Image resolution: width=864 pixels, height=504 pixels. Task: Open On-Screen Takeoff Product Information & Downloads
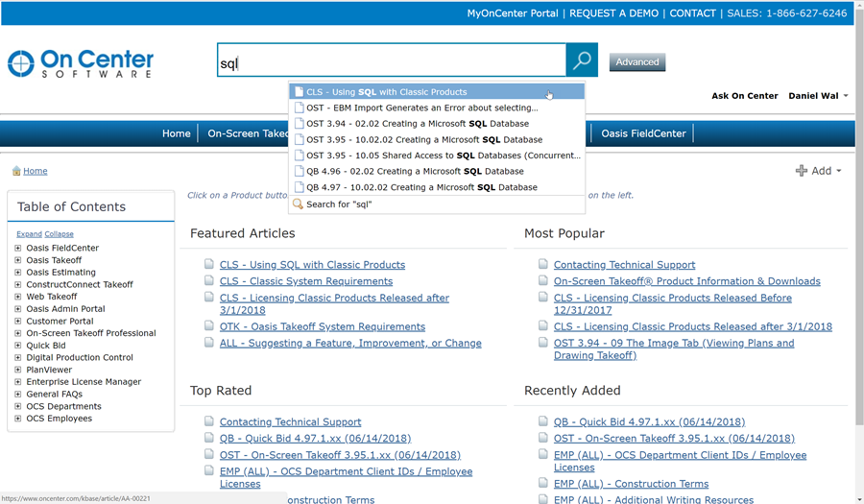click(x=687, y=281)
